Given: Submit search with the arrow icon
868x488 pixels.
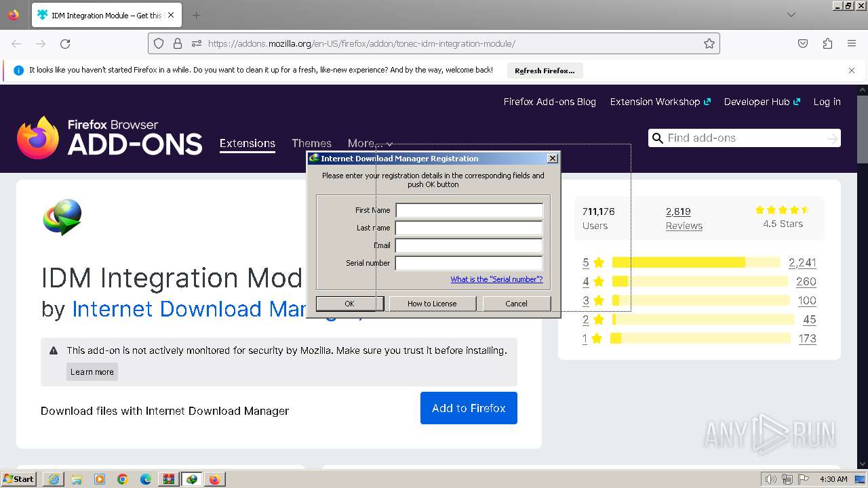Looking at the screenshot, I should pyautogui.click(x=832, y=138).
